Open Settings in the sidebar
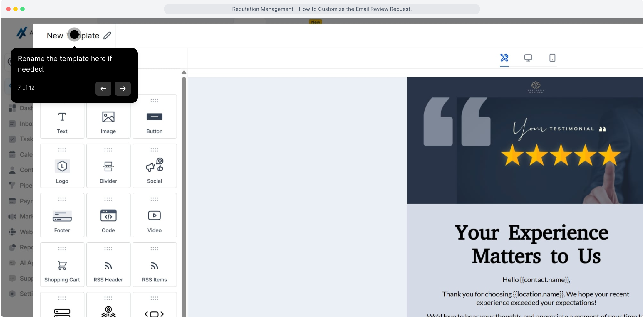Image resolution: width=644 pixels, height=317 pixels. pos(21,294)
